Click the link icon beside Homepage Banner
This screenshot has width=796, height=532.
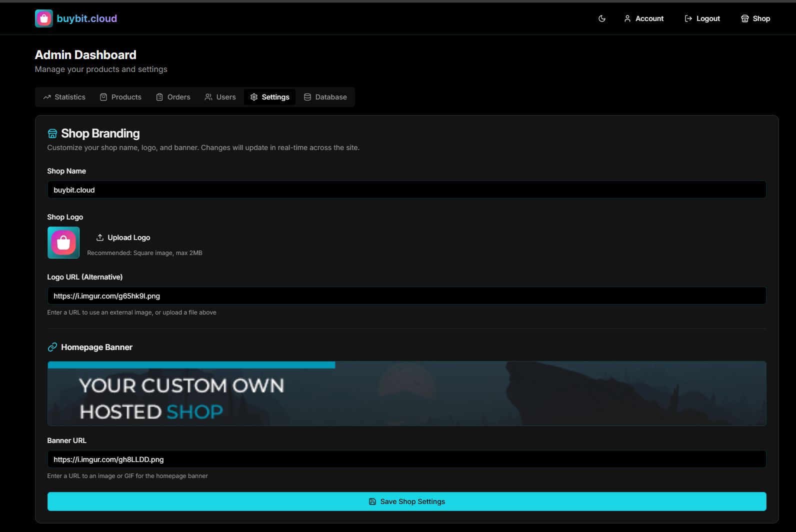click(x=52, y=347)
